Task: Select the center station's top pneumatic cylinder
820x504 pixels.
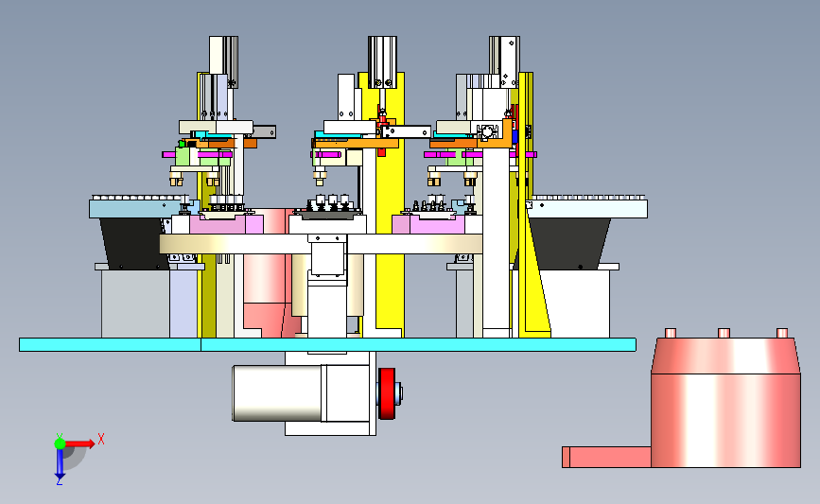Action: tap(382, 61)
